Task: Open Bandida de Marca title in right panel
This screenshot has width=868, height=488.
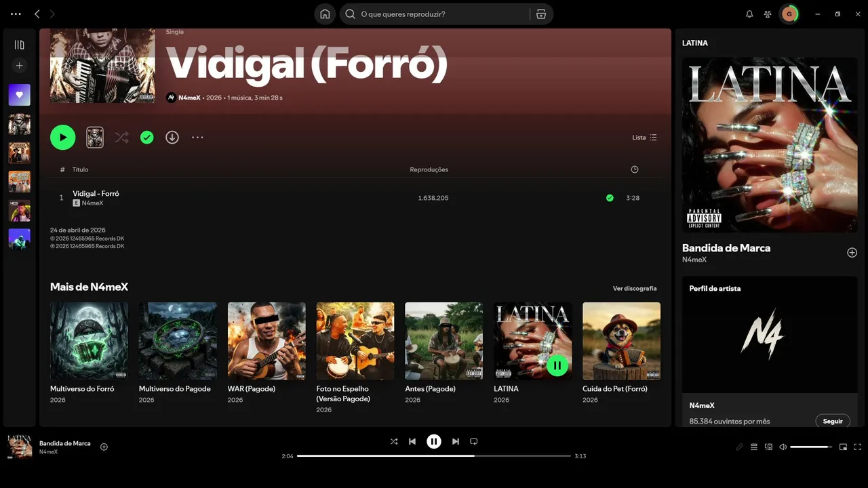Action: point(726,248)
